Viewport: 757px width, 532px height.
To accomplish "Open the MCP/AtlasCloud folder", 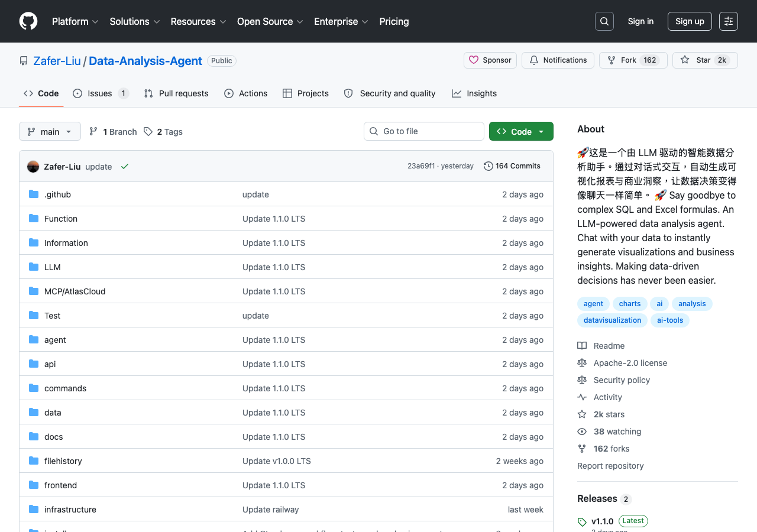I will coord(75,291).
